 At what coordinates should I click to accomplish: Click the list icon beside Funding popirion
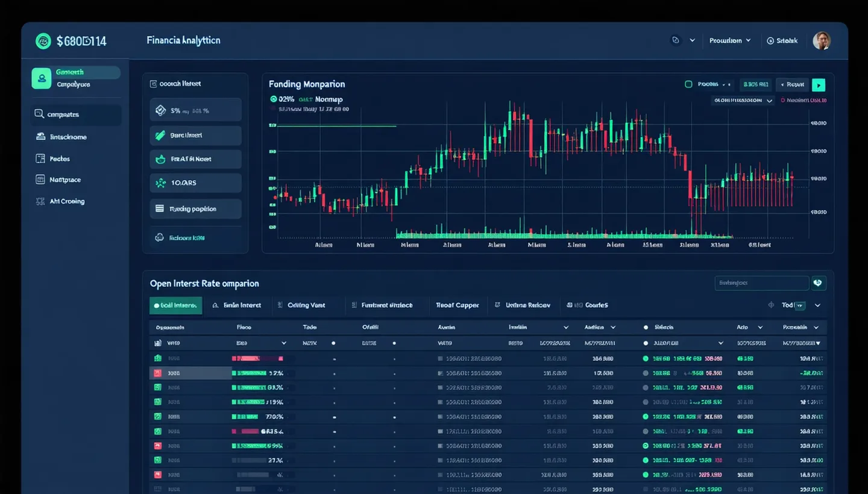click(160, 208)
